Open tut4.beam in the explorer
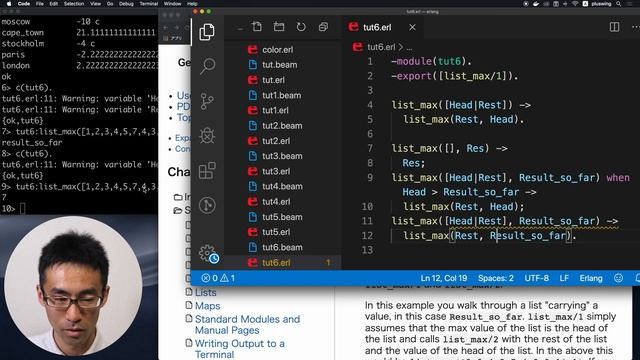This screenshot has height=360, width=640. (x=282, y=186)
